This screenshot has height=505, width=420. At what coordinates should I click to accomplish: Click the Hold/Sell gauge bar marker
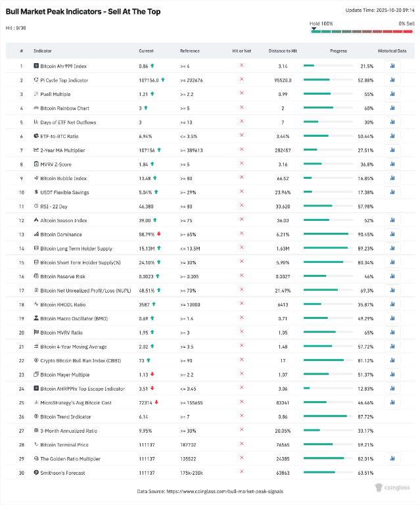(x=314, y=30)
